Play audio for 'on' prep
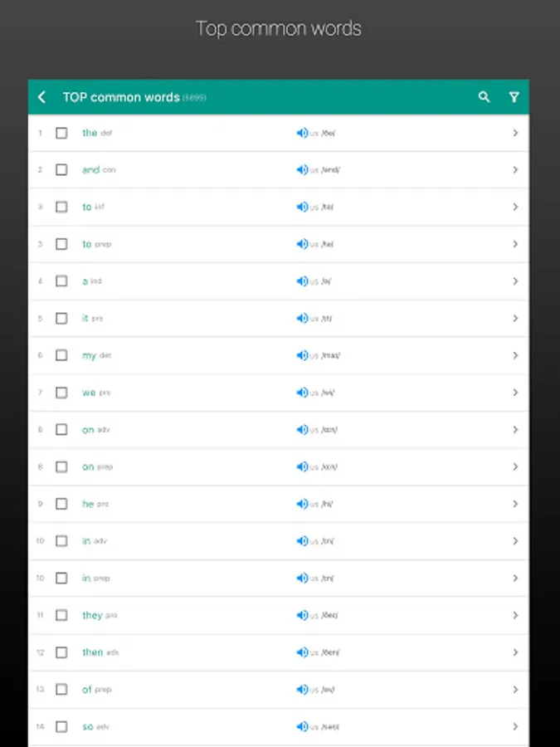This screenshot has height=747, width=560. (302, 466)
